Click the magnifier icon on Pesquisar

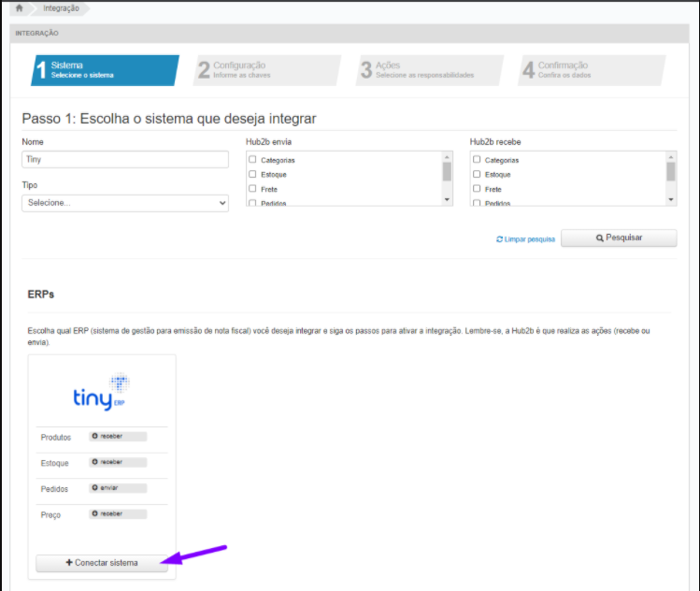coord(600,238)
